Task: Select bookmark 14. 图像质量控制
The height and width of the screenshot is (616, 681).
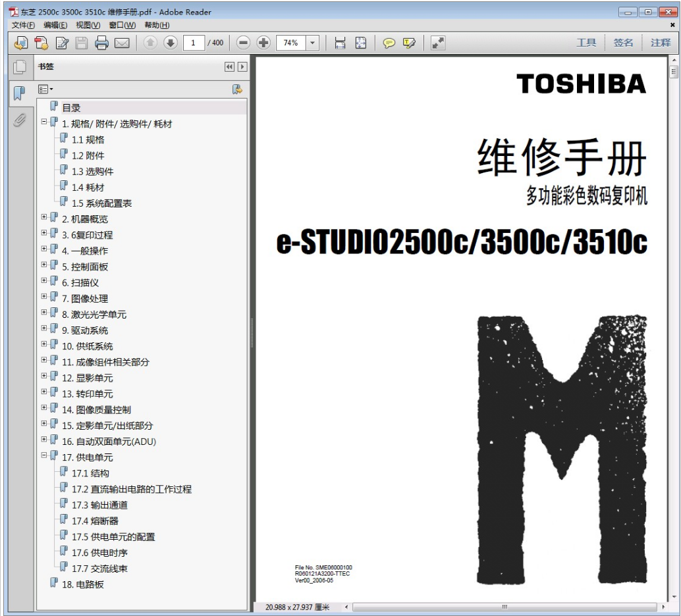Action: [96, 410]
